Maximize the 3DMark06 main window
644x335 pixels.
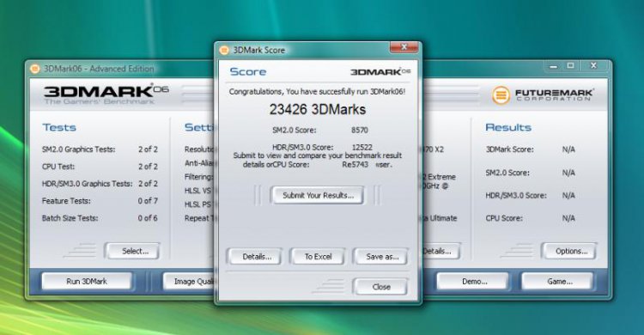[570, 66]
